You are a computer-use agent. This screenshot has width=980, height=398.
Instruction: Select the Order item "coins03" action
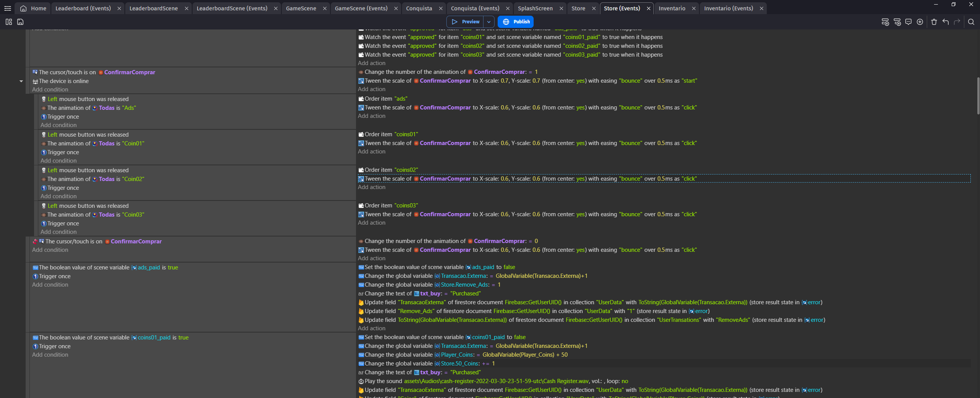[x=388, y=206]
